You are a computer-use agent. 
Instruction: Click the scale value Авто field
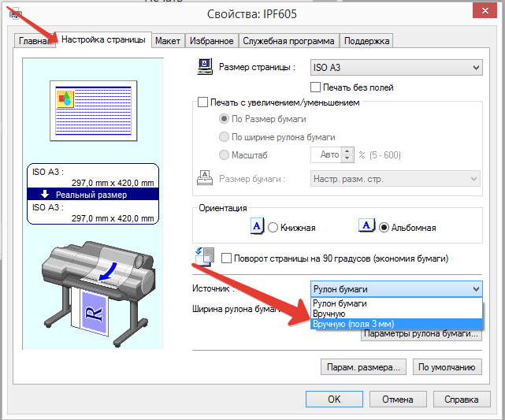pyautogui.click(x=327, y=155)
